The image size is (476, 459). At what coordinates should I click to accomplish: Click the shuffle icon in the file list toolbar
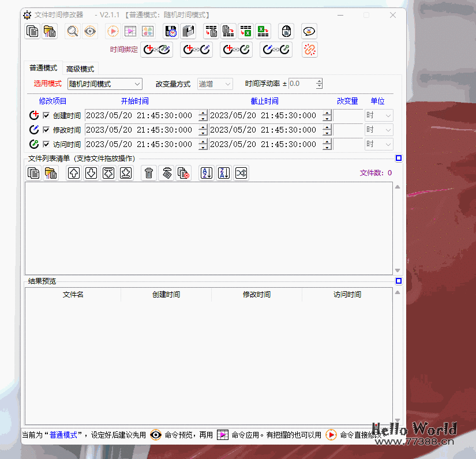pos(241,173)
